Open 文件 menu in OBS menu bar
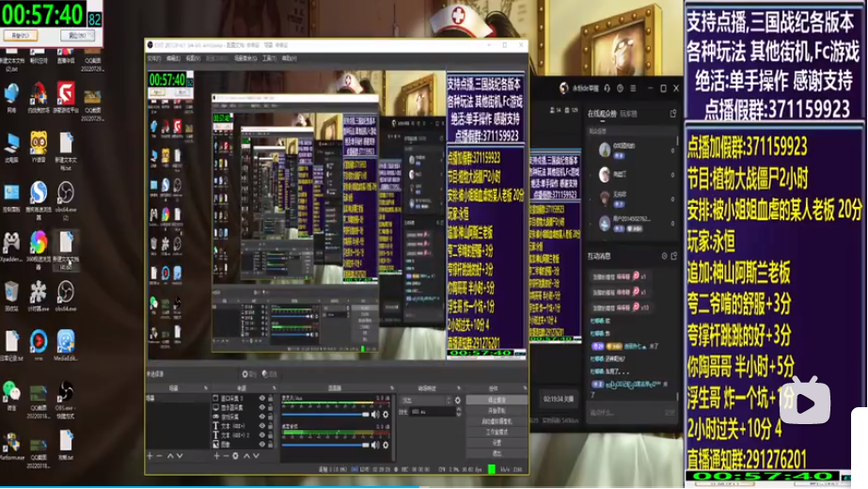 (x=154, y=58)
